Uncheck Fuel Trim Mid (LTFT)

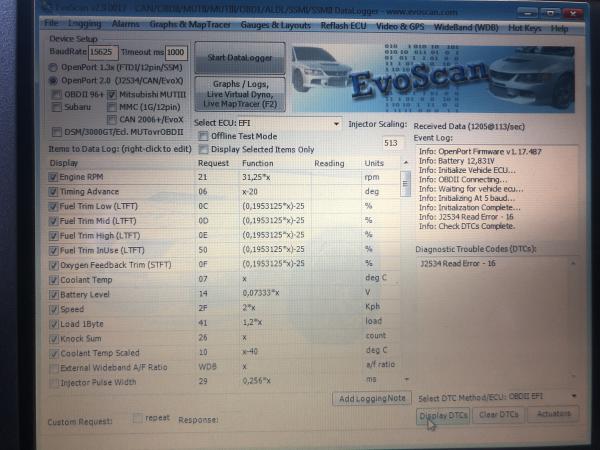pyautogui.click(x=54, y=221)
